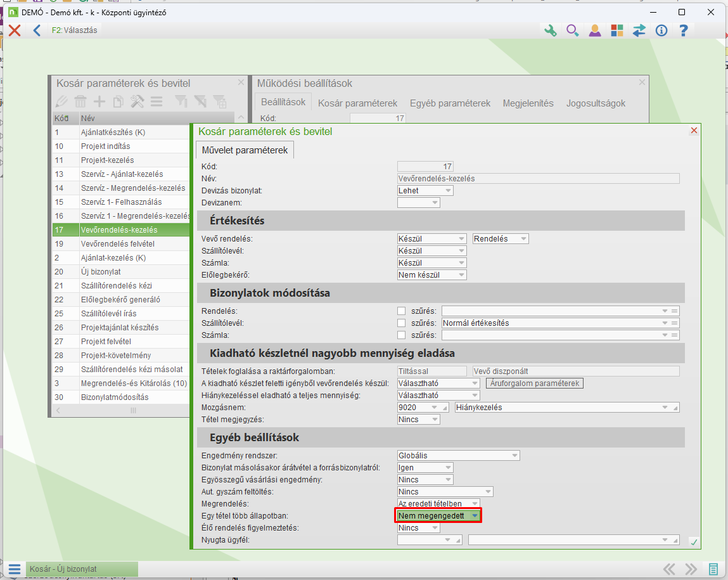Viewport: 728px width, 580px height.
Task: Click the green wrench settings icon
Action: [550, 30]
